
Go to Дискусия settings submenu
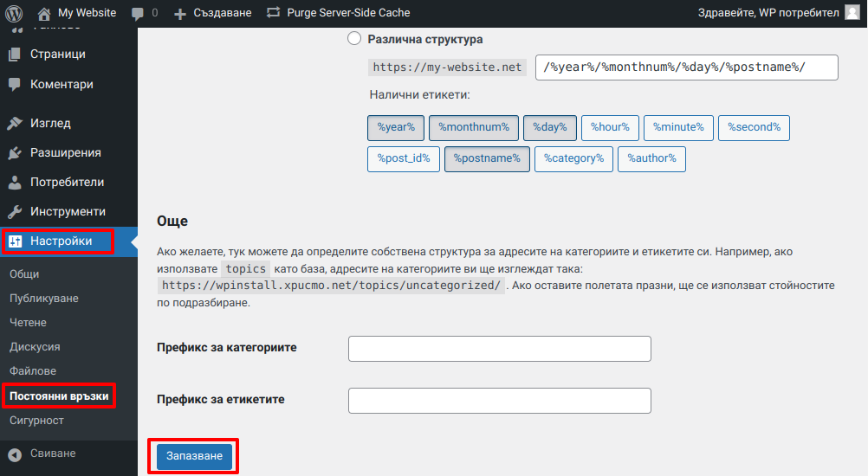point(35,347)
